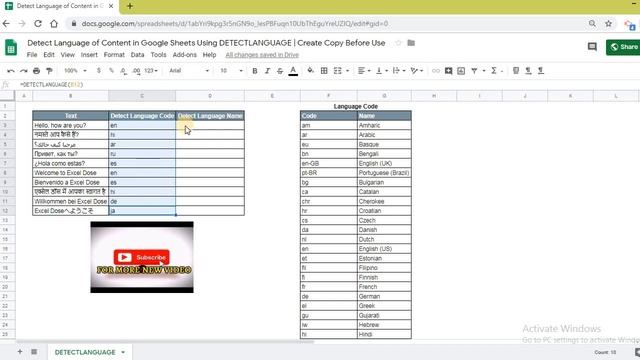This screenshot has height=360, width=640.
Task: Move document using folder icon
Action: (x=411, y=43)
